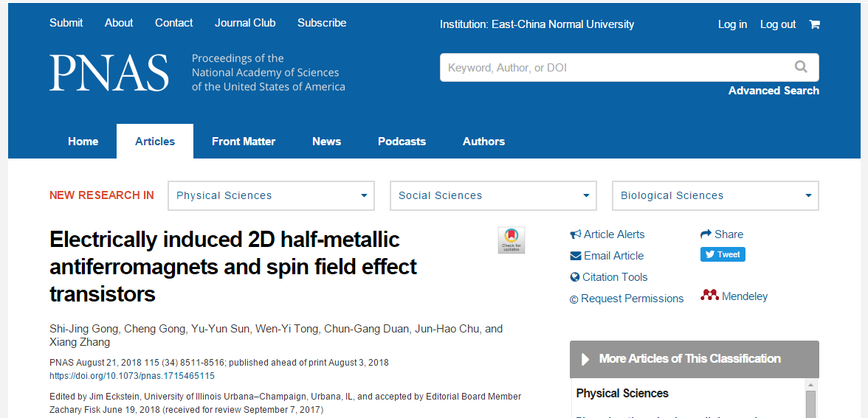868x418 pixels.
Task: Click the sidebar scrollbar up arrow
Action: click(810, 385)
